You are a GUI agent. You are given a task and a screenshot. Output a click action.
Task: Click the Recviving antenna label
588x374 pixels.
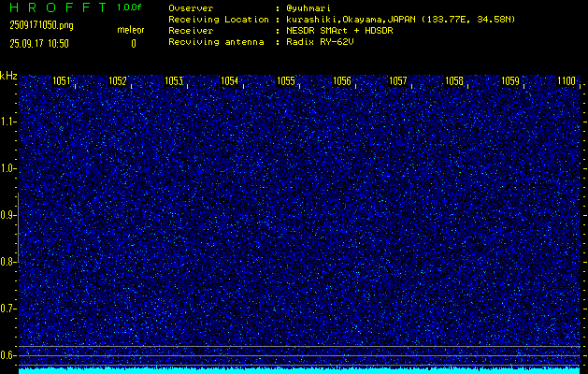(216, 42)
